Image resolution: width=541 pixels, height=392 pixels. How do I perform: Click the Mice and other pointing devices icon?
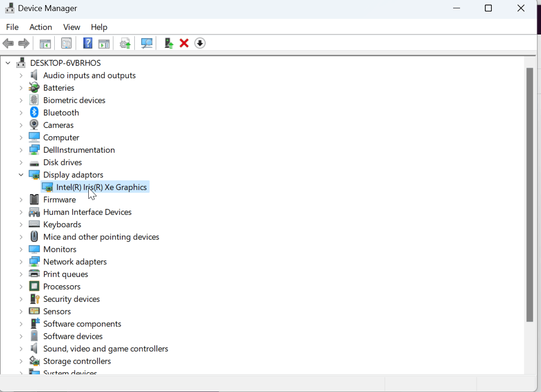pyautogui.click(x=34, y=236)
